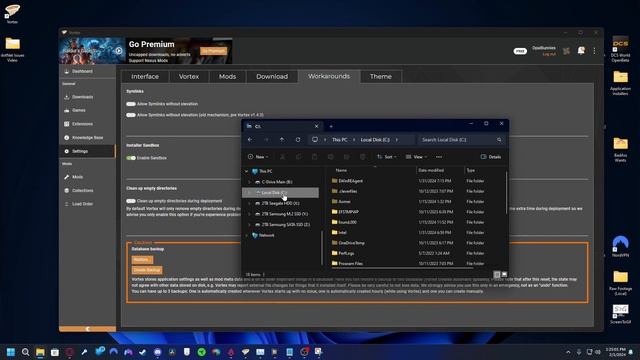Viewport: 640px width, 360px height.
Task: Click the Vortex notifications bell icon
Action: 581,51
